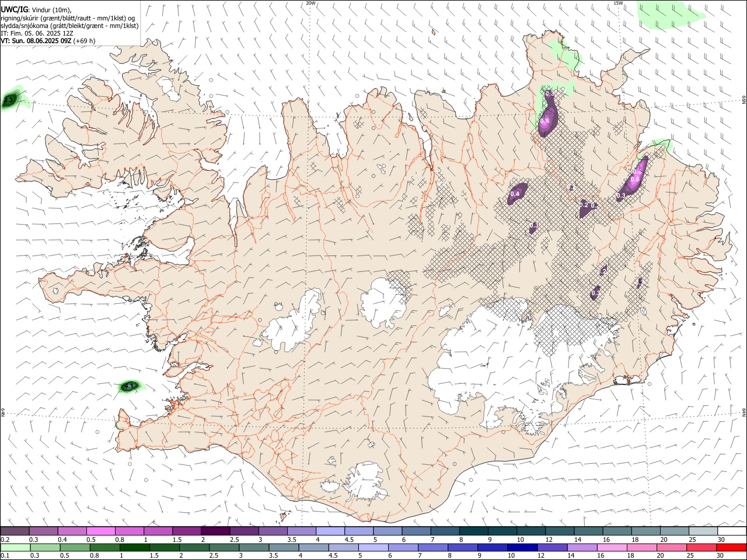The height and width of the screenshot is (560, 747).
Task: Select the dark teal snow swatch labeled 8
Action: pos(473,531)
